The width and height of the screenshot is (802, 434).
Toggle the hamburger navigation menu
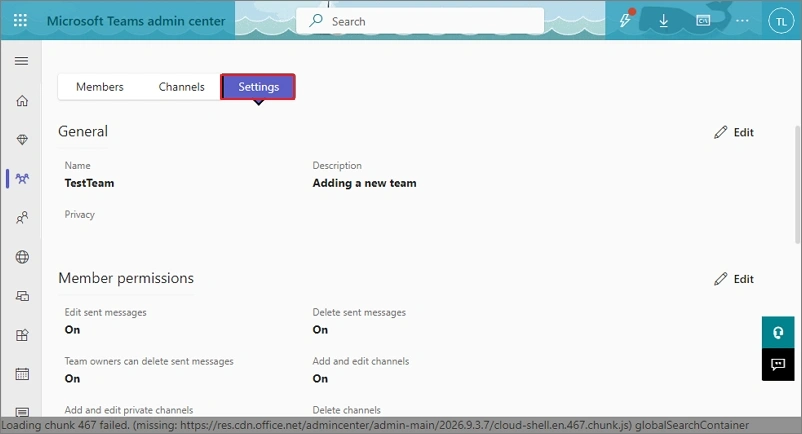pos(21,61)
